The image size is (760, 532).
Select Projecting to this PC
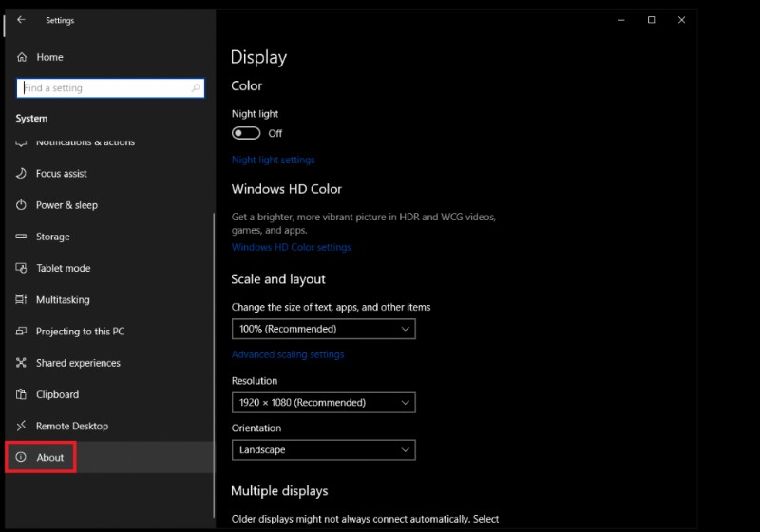pos(80,332)
